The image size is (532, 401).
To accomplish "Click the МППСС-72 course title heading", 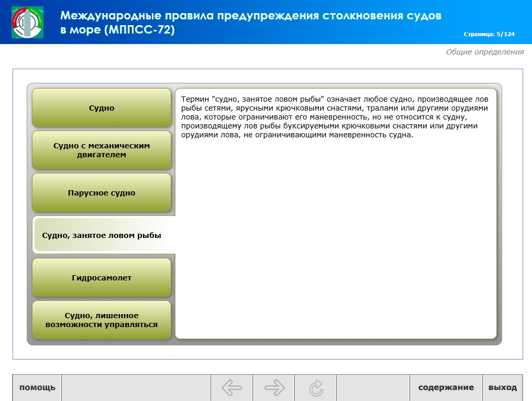I will point(251,23).
